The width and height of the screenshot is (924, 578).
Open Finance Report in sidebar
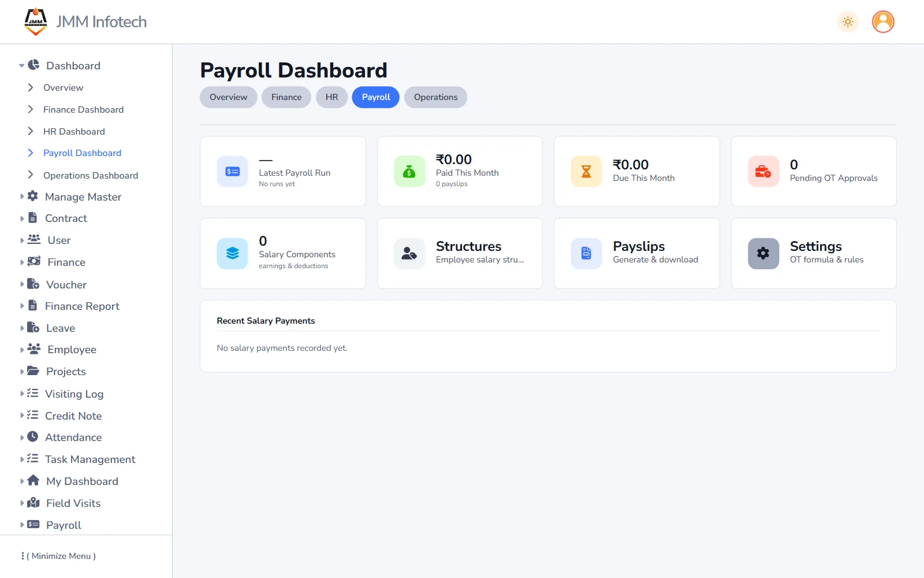[x=82, y=306]
